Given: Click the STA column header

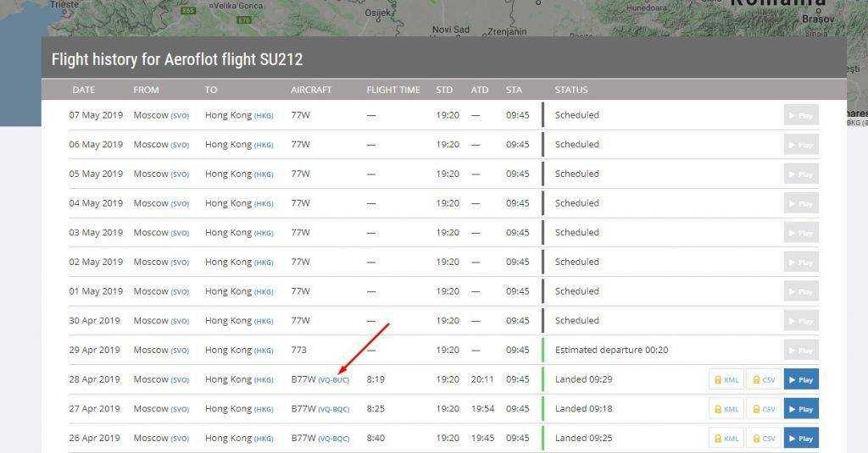Looking at the screenshot, I should click(x=514, y=90).
